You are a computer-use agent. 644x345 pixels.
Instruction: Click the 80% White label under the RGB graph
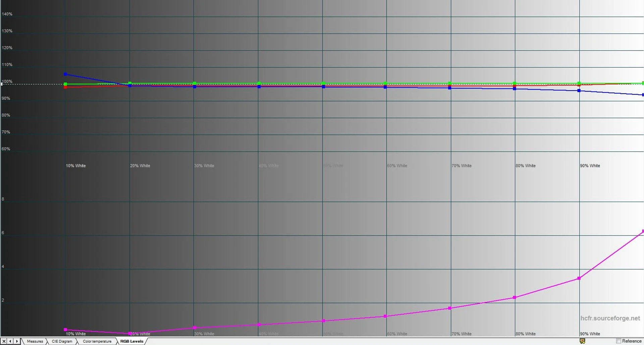click(x=526, y=166)
